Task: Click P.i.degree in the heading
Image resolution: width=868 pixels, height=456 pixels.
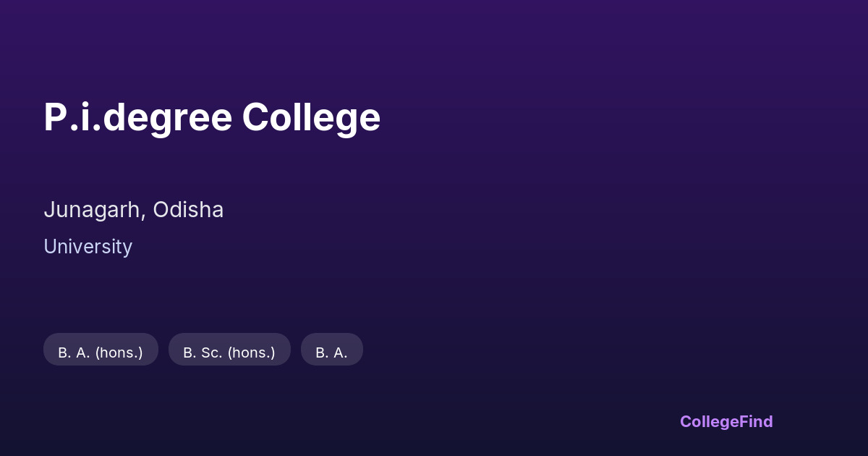Action: (x=137, y=117)
